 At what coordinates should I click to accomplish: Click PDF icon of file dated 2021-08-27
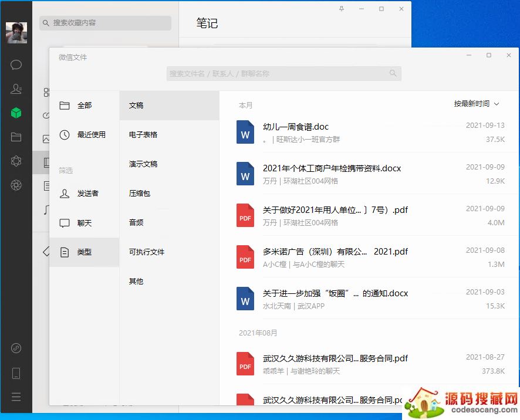coord(245,364)
